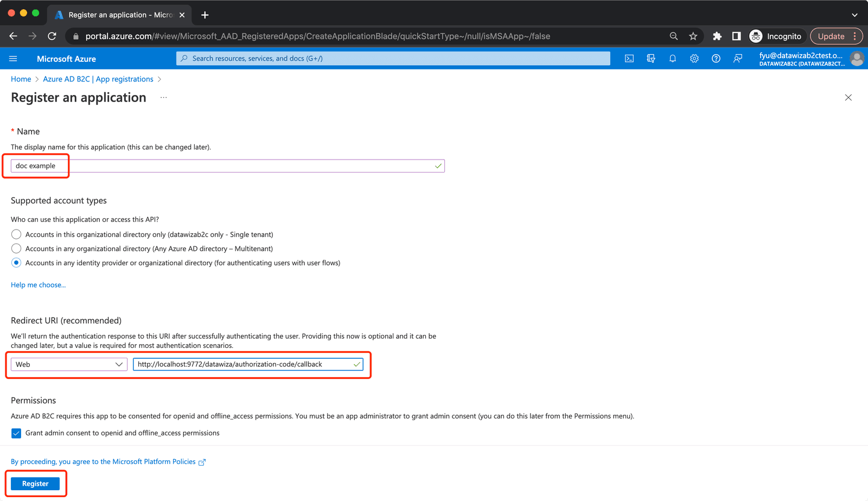Click the browser address bar URL
The width and height of the screenshot is (868, 501).
pos(318,36)
